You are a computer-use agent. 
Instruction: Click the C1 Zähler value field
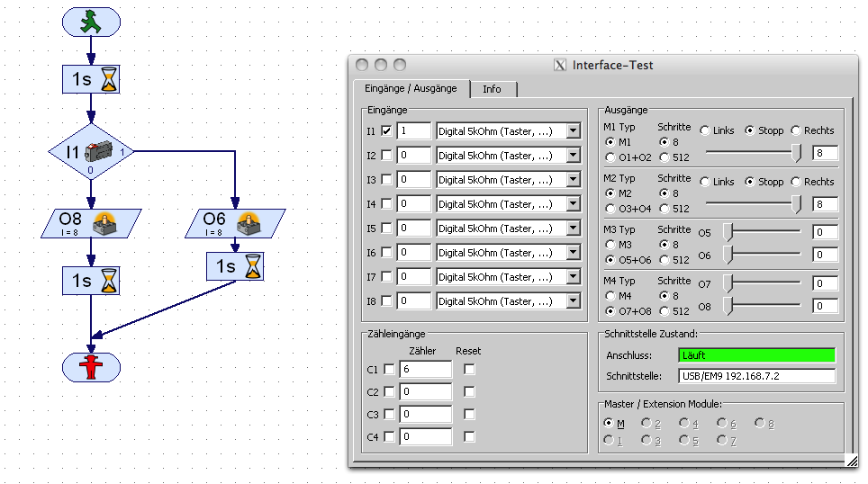tap(424, 369)
